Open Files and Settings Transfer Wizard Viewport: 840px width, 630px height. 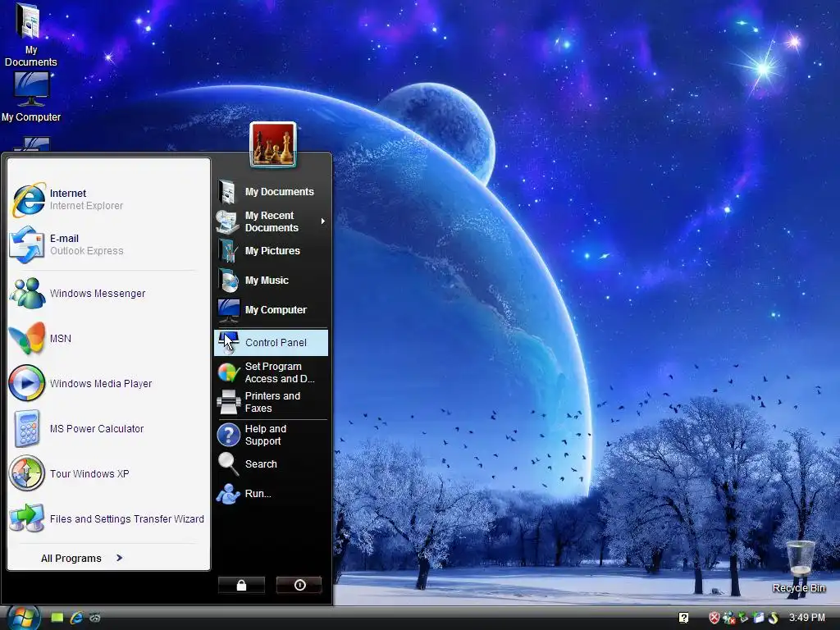[109, 518]
